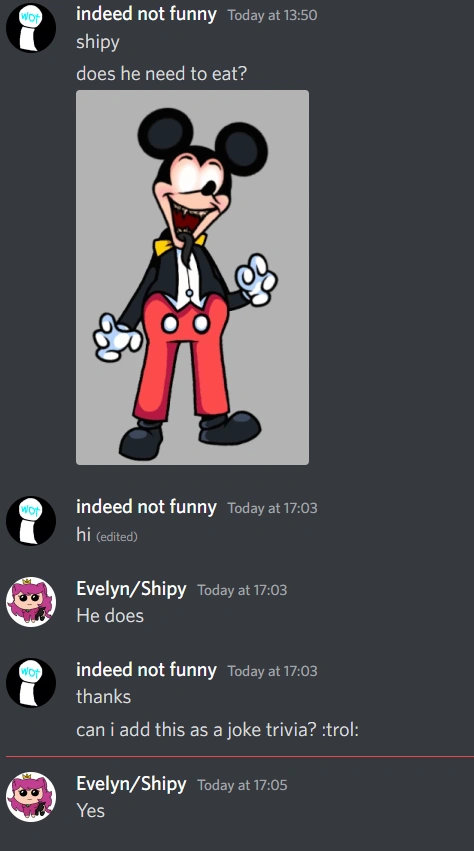
Task: Click the "Yes" reply from Evelyn/Shipy
Action: click(91, 810)
